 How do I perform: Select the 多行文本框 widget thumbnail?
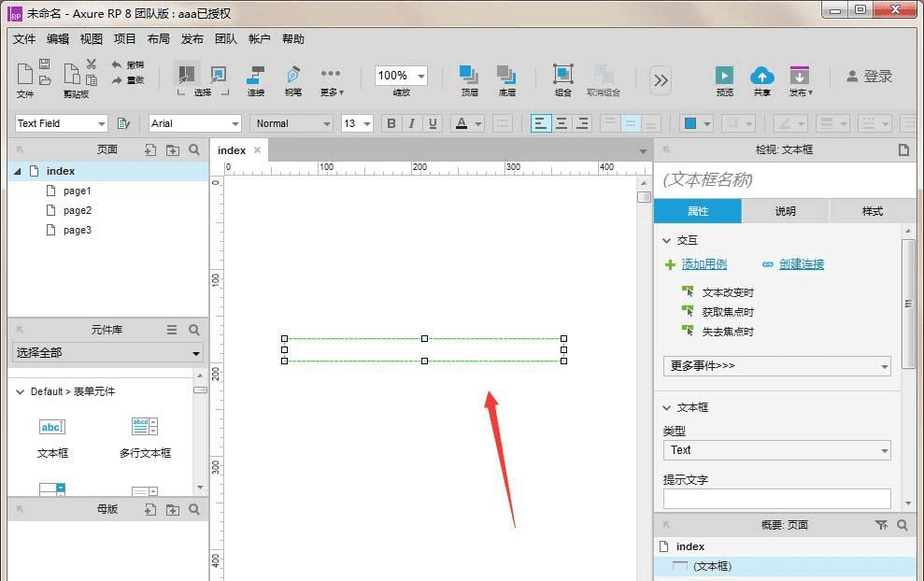point(145,427)
